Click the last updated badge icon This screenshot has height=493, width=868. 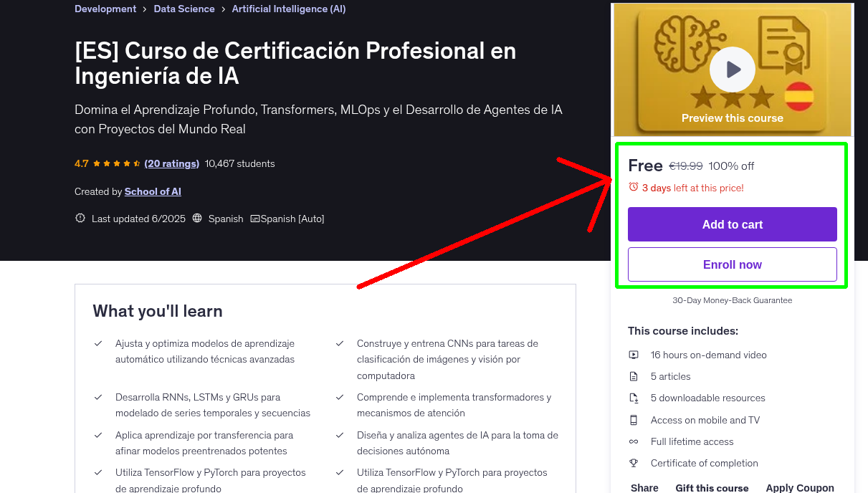[80, 219]
